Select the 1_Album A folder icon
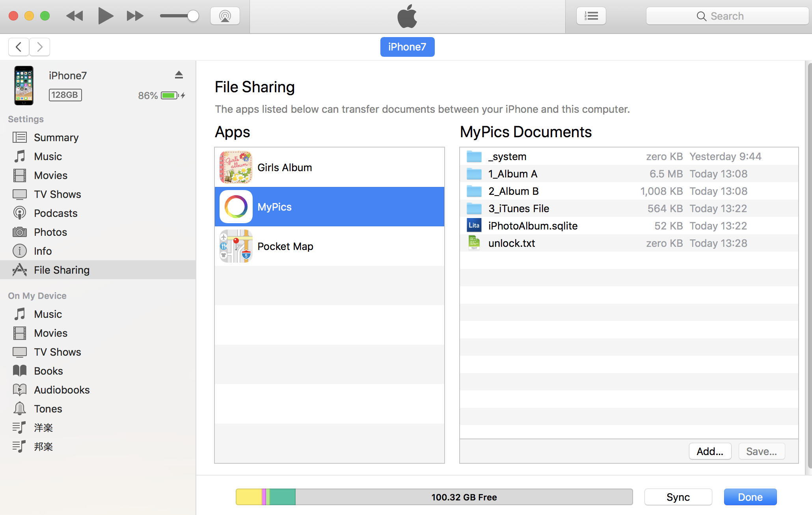 [x=474, y=174]
